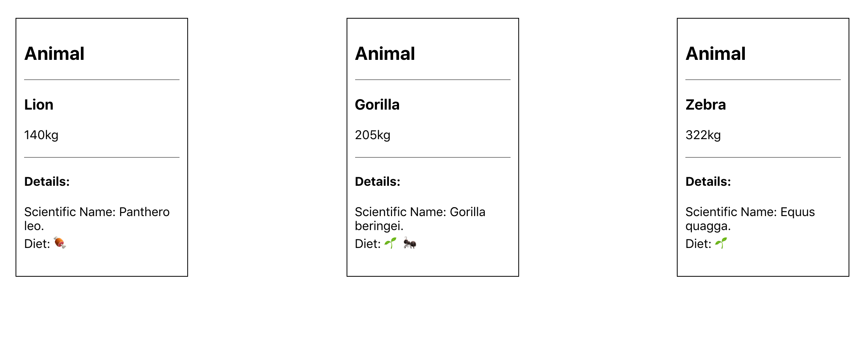
Task: Select the Gorilla name heading
Action: coord(377,105)
